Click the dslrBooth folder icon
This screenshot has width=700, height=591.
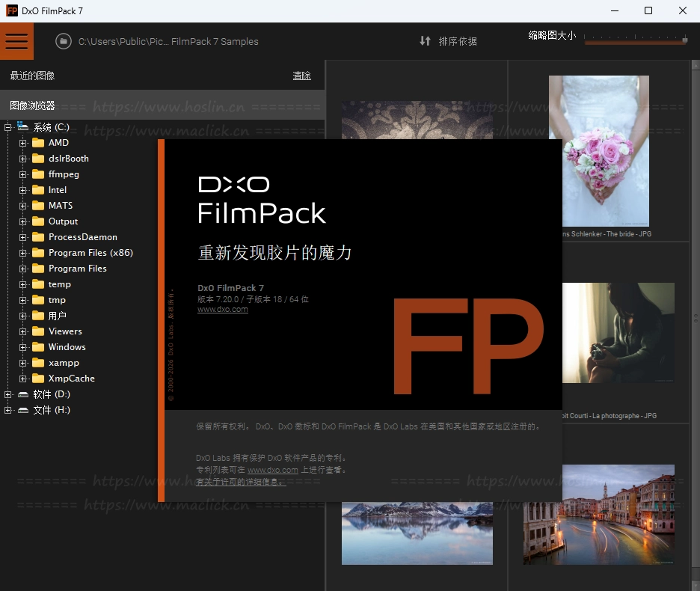38,158
